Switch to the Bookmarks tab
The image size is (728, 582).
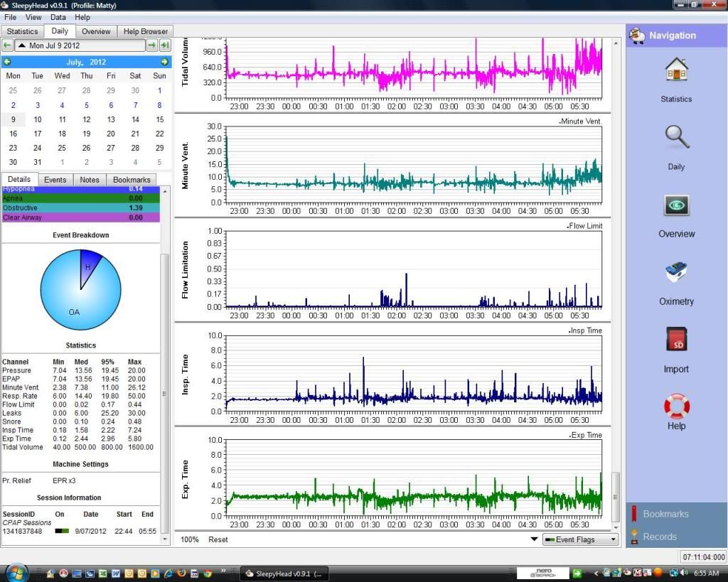click(x=132, y=180)
